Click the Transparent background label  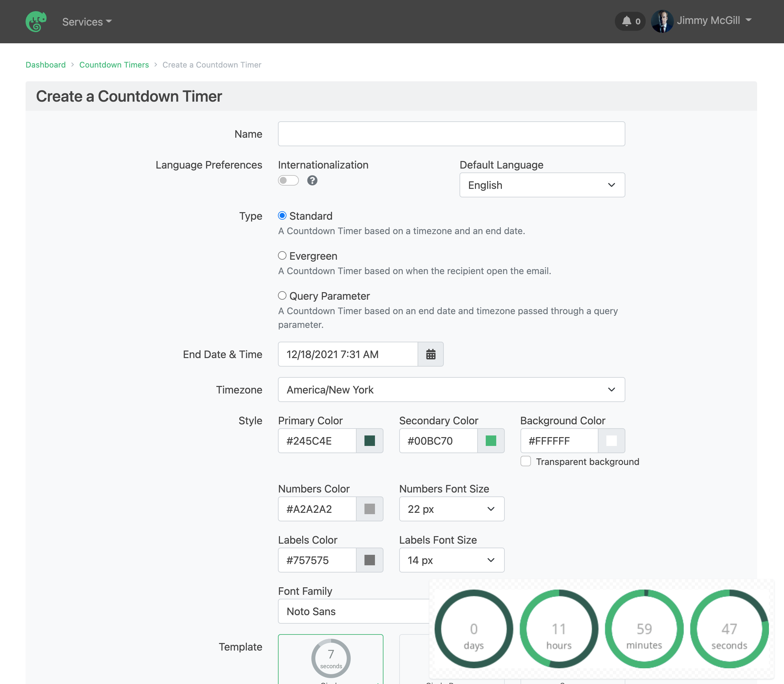(588, 462)
